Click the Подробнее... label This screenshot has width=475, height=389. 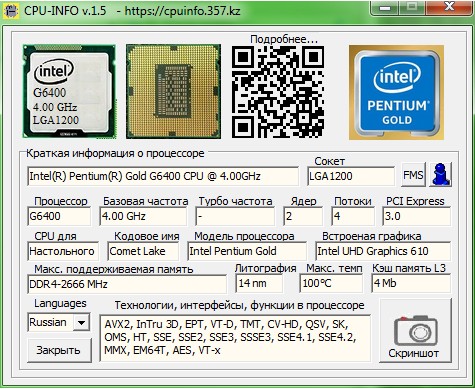284,39
